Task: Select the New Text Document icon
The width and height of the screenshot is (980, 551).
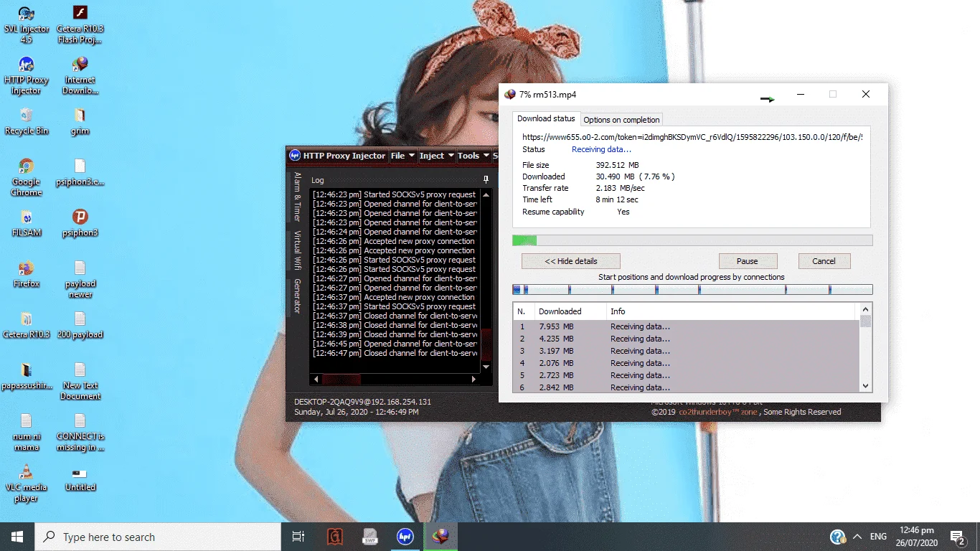Action: pos(80,381)
